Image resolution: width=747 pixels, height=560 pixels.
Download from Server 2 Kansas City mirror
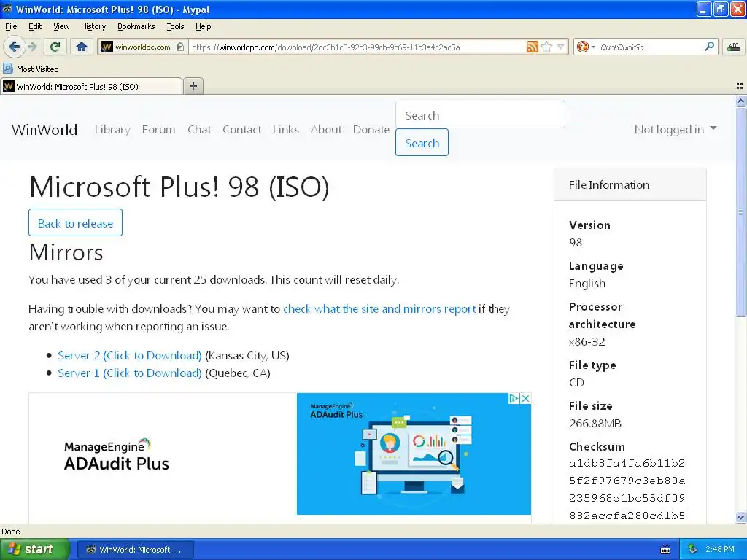130,356
